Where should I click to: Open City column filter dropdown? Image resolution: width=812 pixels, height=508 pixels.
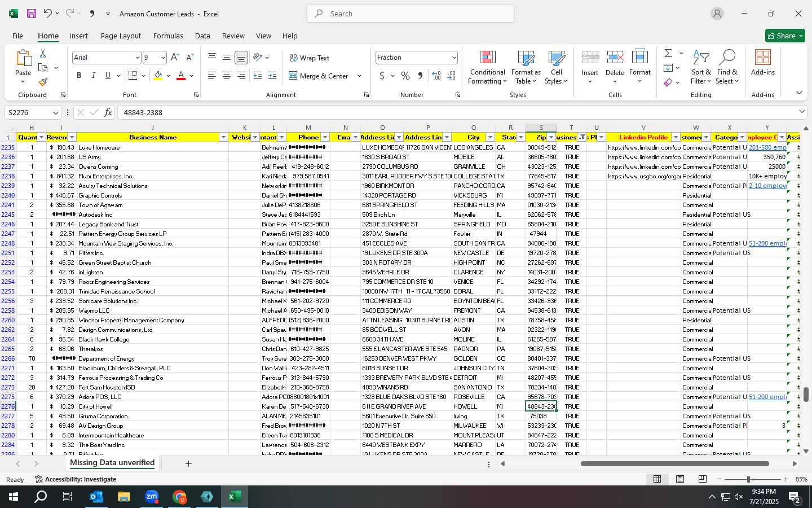coord(490,137)
